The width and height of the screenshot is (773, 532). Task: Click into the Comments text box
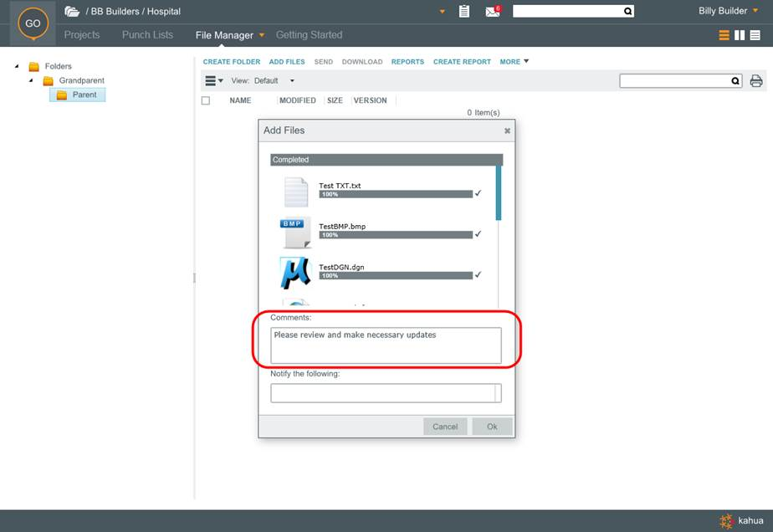tap(386, 345)
